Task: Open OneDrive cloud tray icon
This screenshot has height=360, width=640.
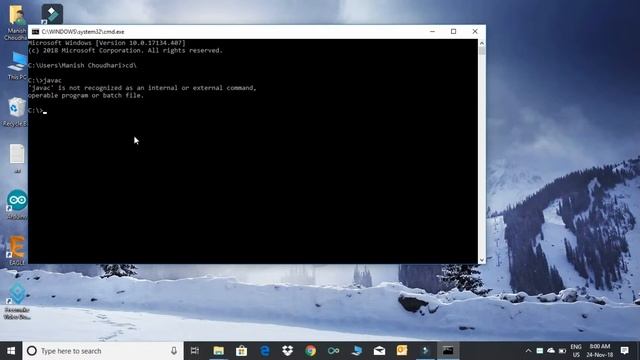Action: tap(551, 351)
